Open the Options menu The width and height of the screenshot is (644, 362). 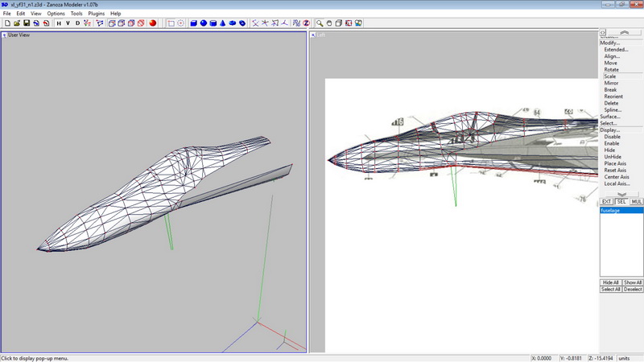[x=56, y=14]
